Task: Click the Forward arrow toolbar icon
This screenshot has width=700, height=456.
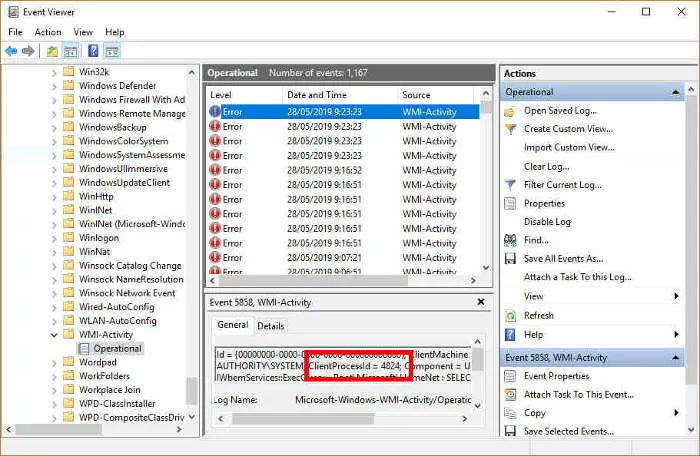Action: click(28, 51)
